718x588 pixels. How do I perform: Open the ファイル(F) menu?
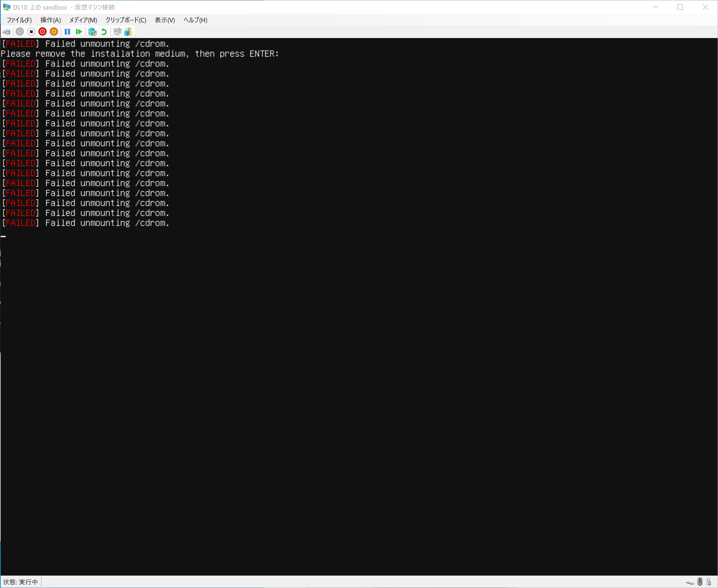19,20
